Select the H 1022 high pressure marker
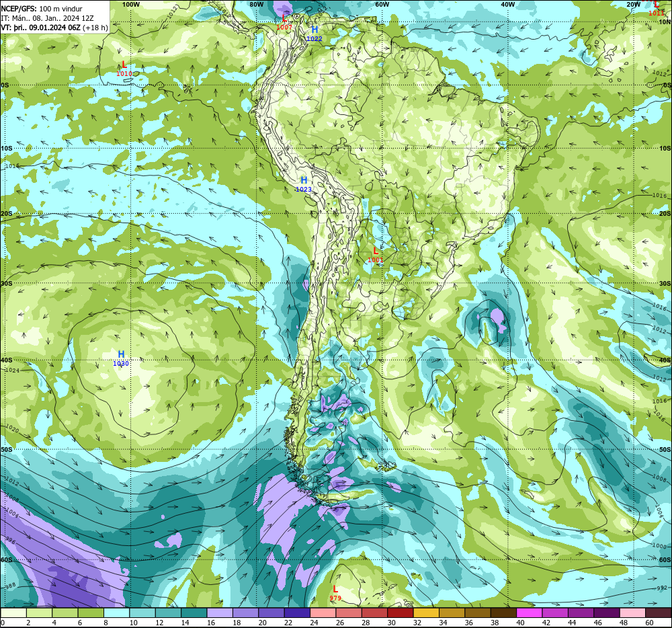The height and width of the screenshot is (628, 672). 314,34
